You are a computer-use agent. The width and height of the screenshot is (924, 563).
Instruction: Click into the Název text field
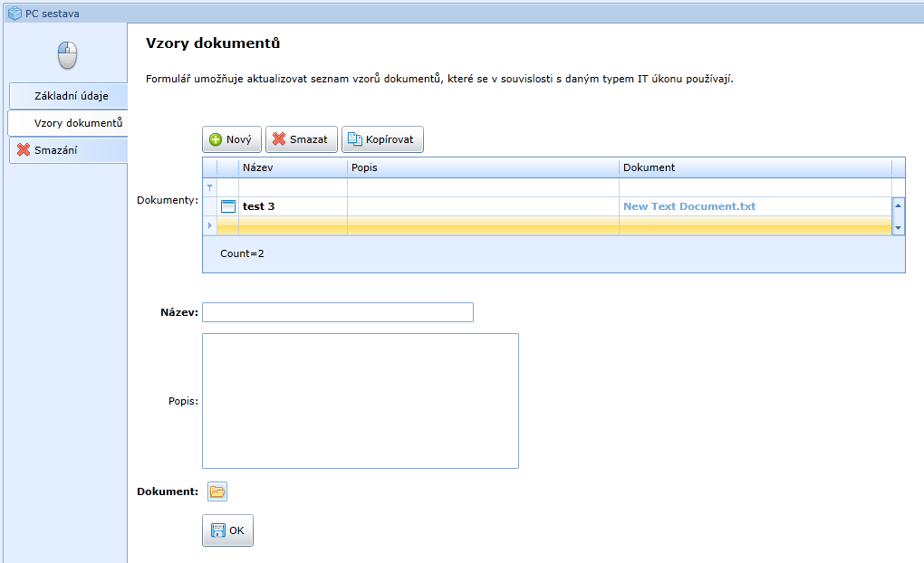point(337,312)
